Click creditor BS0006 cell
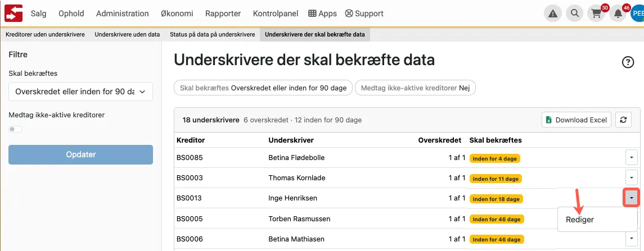 (190, 239)
